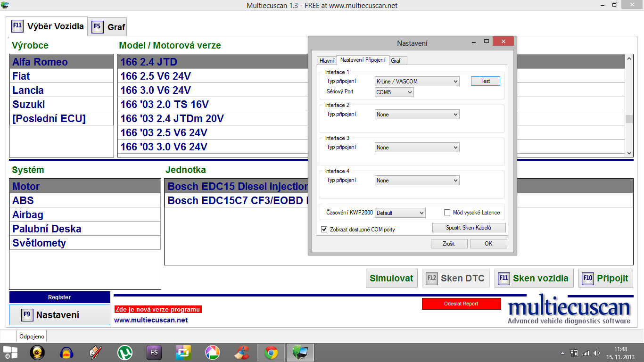Open Interface 1 Typ připojení dropdown

pyautogui.click(x=417, y=82)
